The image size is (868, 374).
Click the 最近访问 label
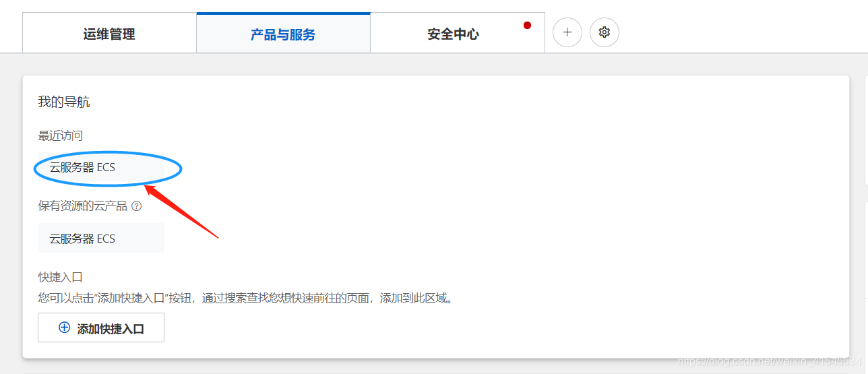[x=61, y=136]
